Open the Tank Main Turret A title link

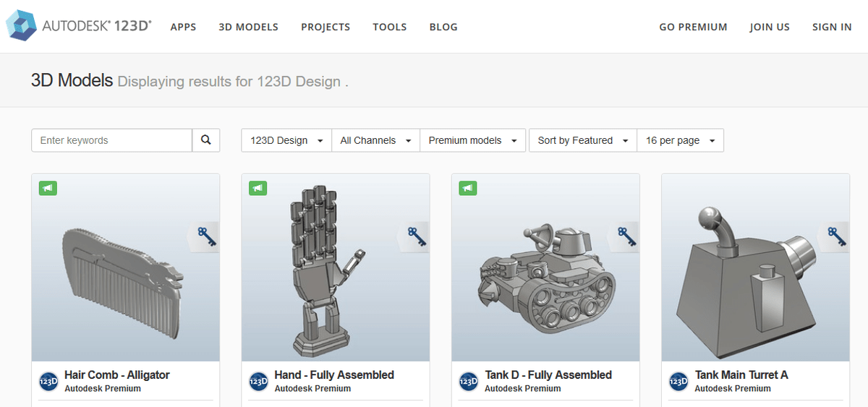tap(741, 374)
